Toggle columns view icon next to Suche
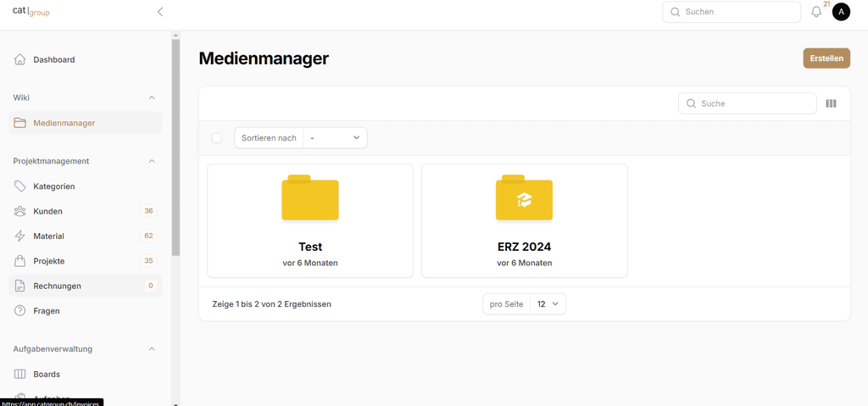The width and height of the screenshot is (868, 406). click(x=831, y=103)
